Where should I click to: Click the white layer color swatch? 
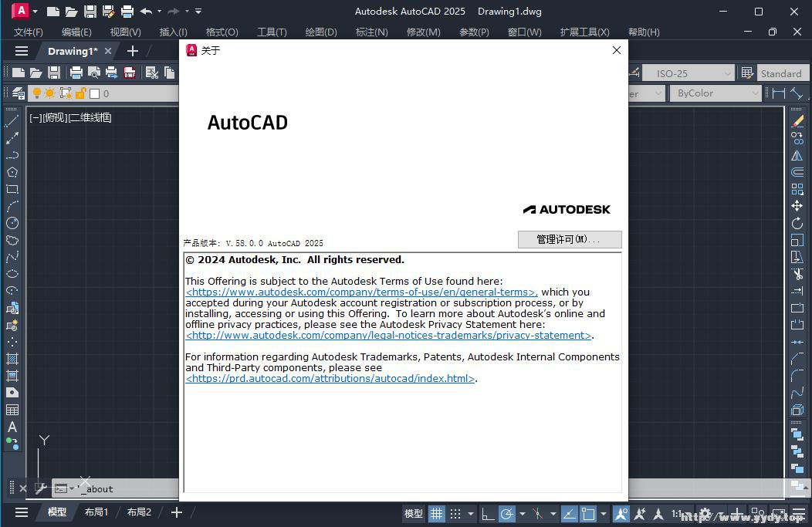coord(94,93)
